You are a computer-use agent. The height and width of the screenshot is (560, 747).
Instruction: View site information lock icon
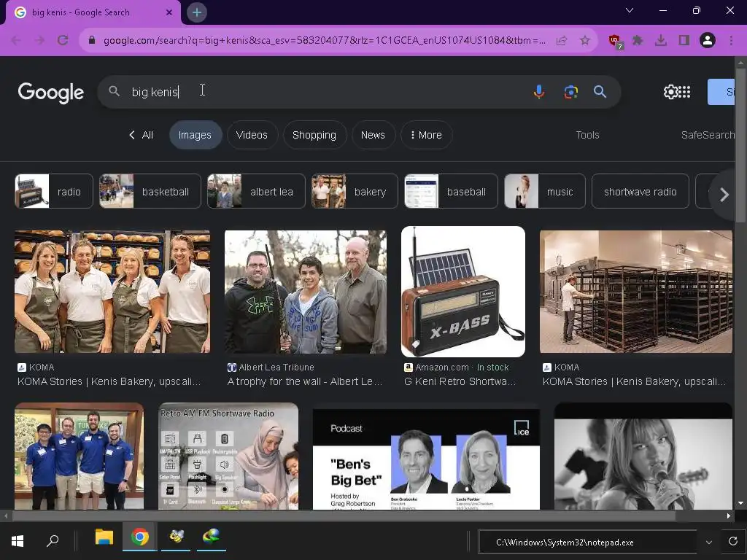coord(92,40)
